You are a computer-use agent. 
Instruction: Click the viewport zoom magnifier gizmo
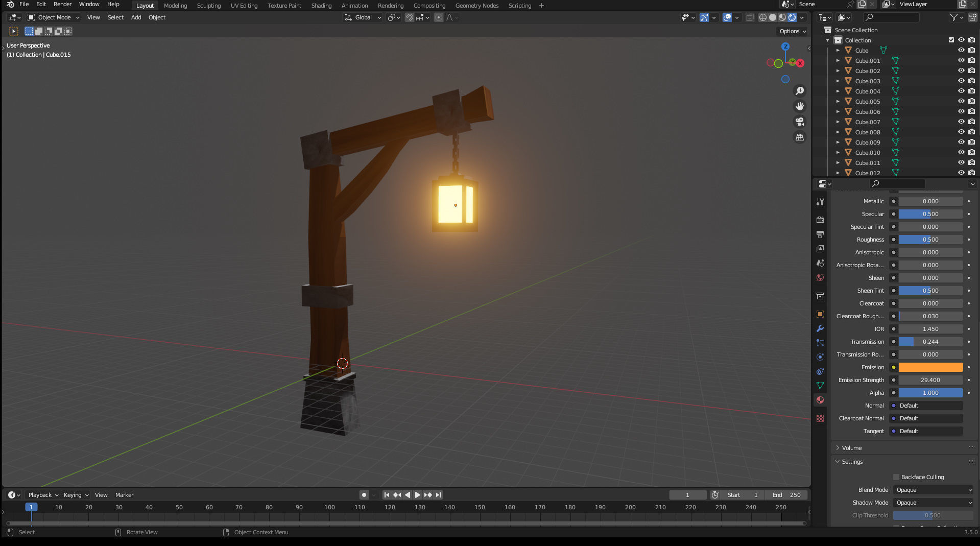coord(800,91)
